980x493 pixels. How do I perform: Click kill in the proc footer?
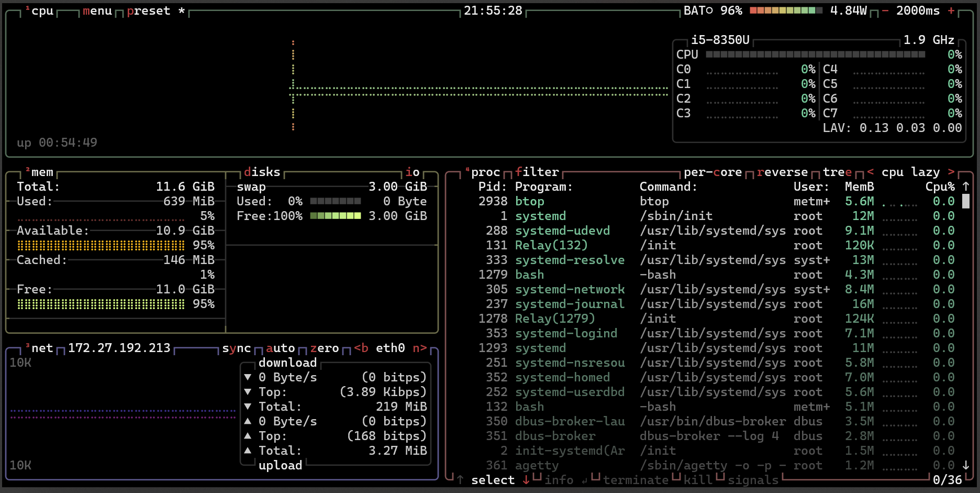698,480
